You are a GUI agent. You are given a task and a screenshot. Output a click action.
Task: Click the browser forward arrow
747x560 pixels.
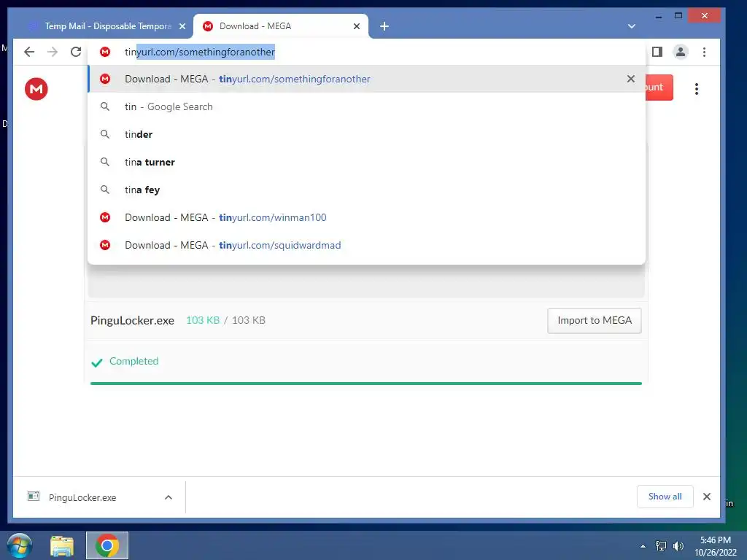coord(53,52)
